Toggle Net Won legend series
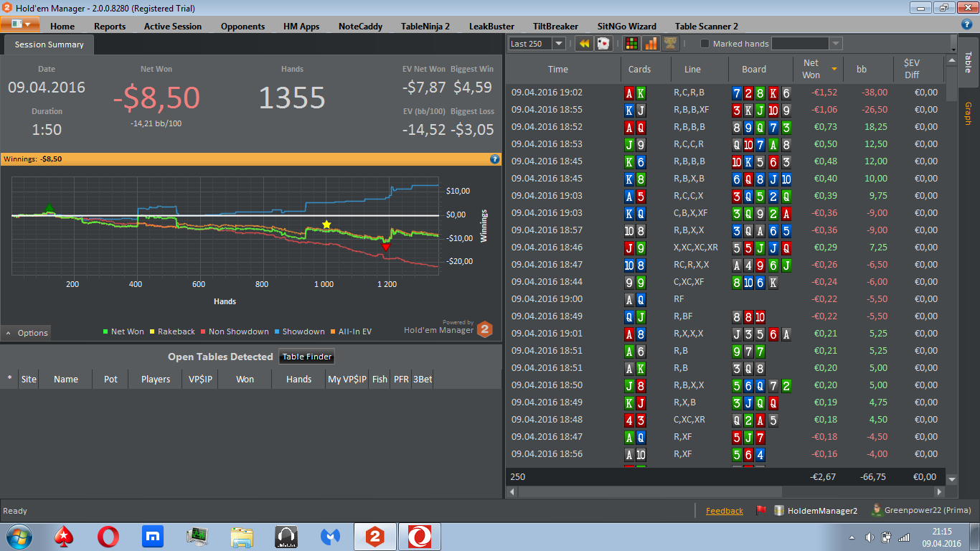Screen dimensions: 980x551 click(124, 331)
